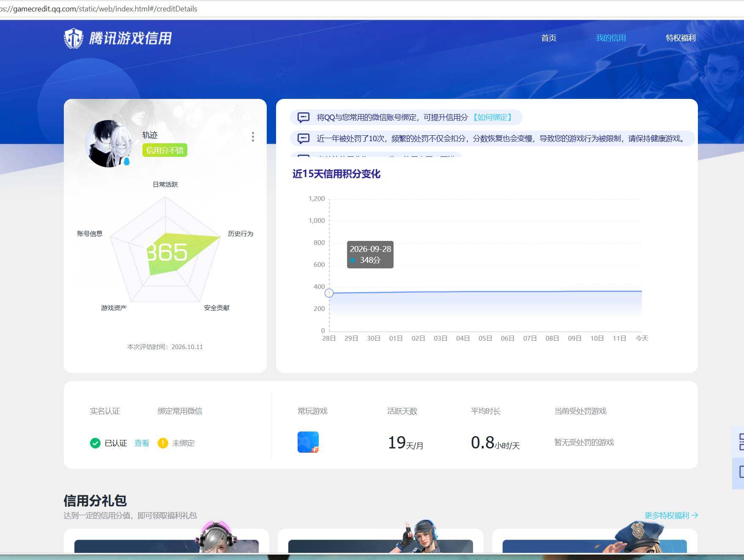The height and width of the screenshot is (560, 744).
Task: Open 特权福利 navigation item
Action: pos(681,38)
